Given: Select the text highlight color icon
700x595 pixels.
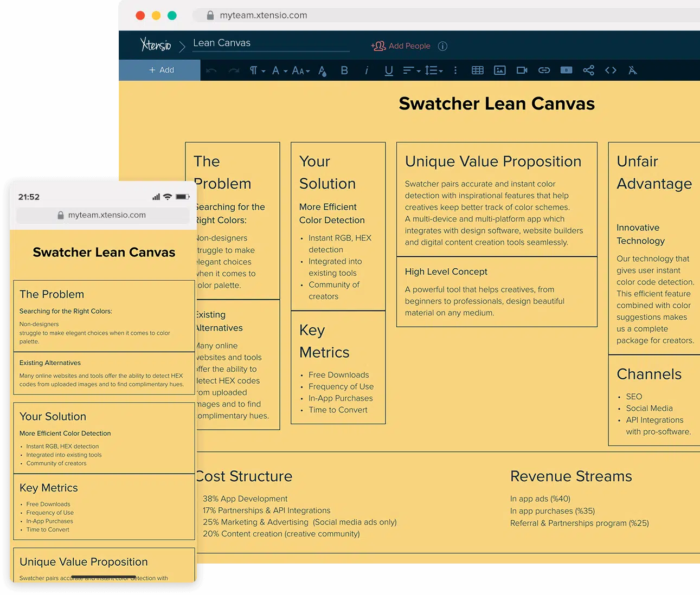Looking at the screenshot, I should pos(322,70).
